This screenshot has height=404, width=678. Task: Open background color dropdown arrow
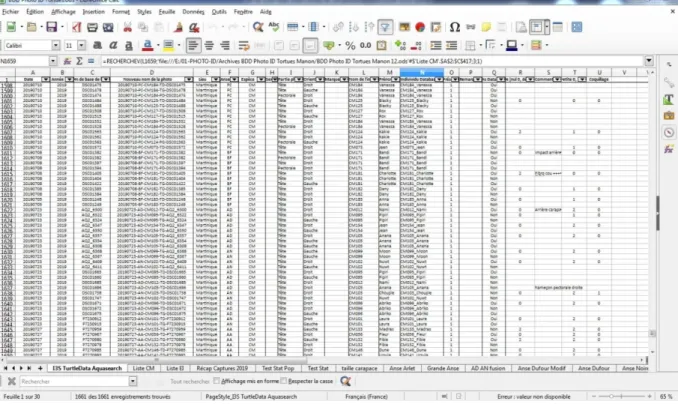[179, 45]
